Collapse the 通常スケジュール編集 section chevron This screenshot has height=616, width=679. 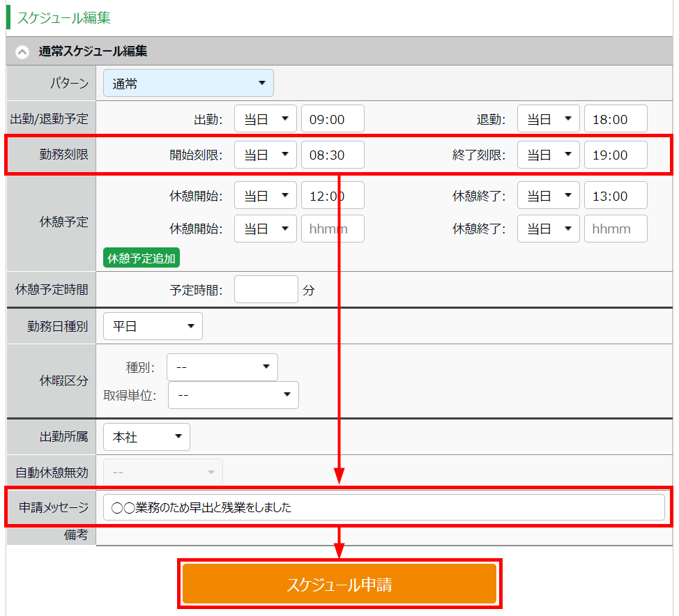click(22, 52)
